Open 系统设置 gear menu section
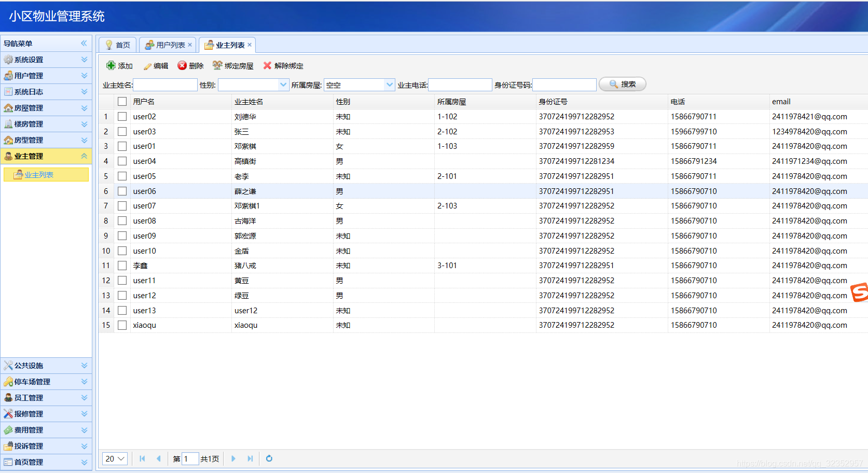This screenshot has width=868, height=473. (x=46, y=60)
